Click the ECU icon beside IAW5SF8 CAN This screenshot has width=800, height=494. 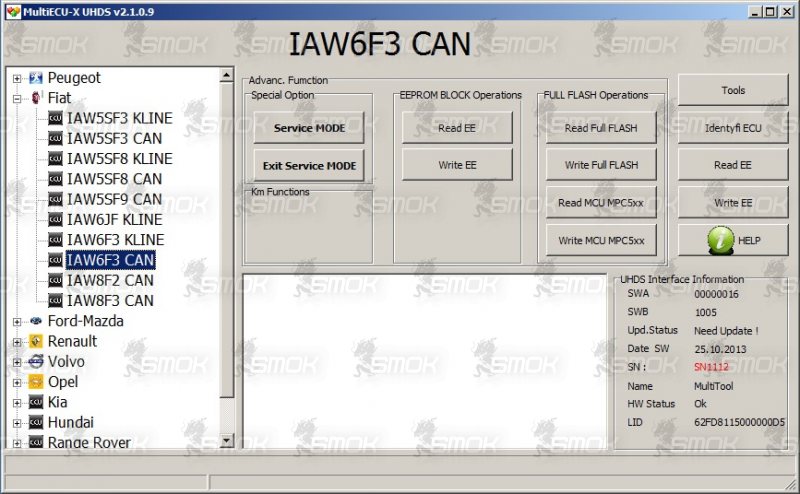point(55,179)
